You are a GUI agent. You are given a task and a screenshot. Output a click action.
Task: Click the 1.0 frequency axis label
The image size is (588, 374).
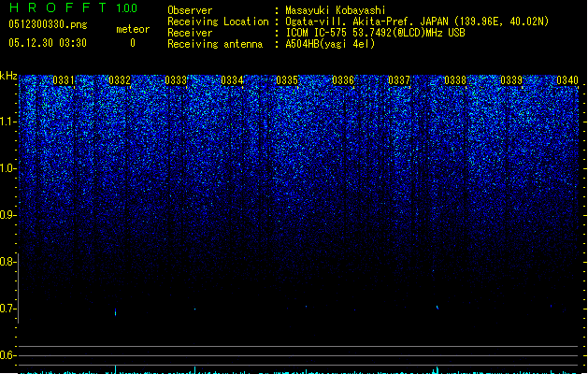(8, 168)
